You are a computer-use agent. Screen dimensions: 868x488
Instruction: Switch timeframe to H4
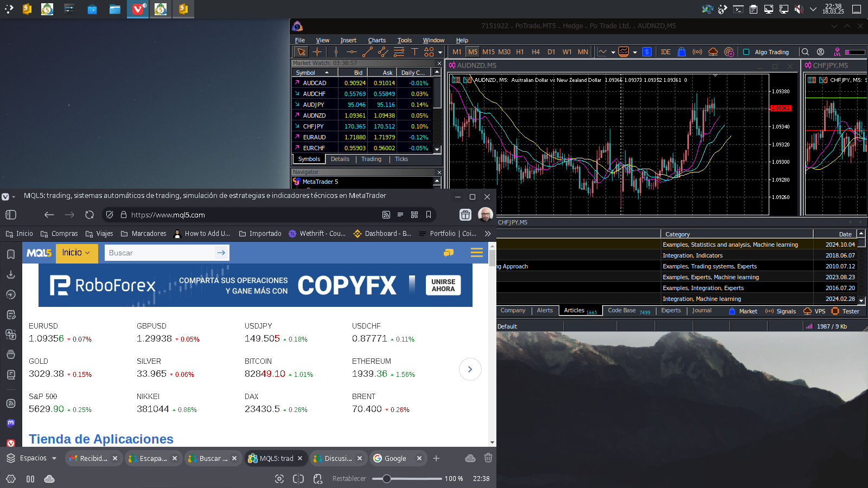pos(535,52)
